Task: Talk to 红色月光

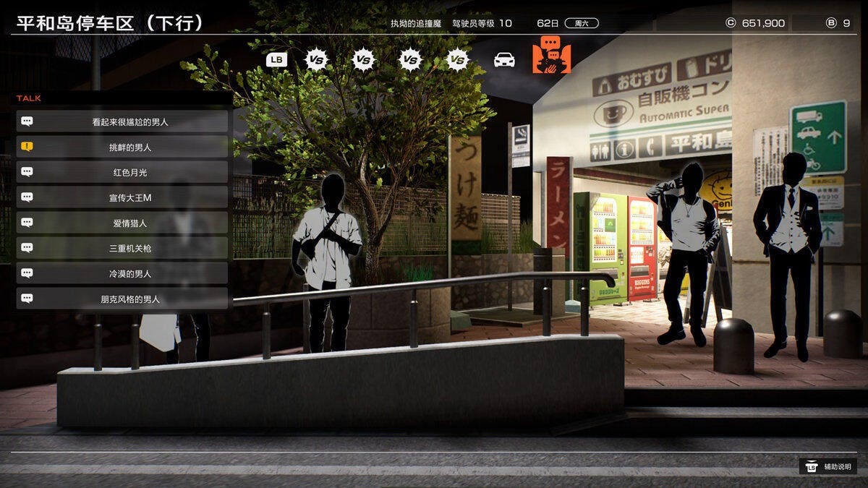Action: 122,172
